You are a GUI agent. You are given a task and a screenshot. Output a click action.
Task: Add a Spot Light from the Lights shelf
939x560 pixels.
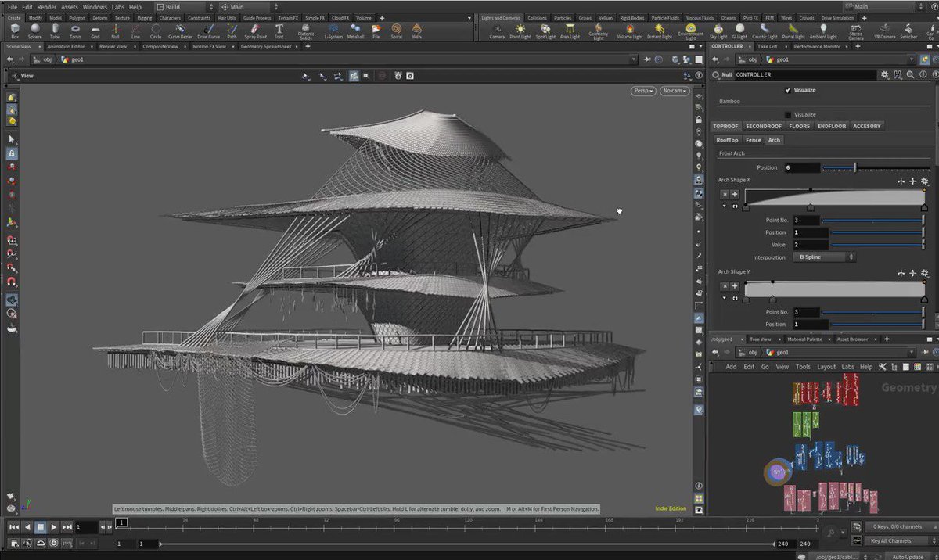click(x=545, y=31)
